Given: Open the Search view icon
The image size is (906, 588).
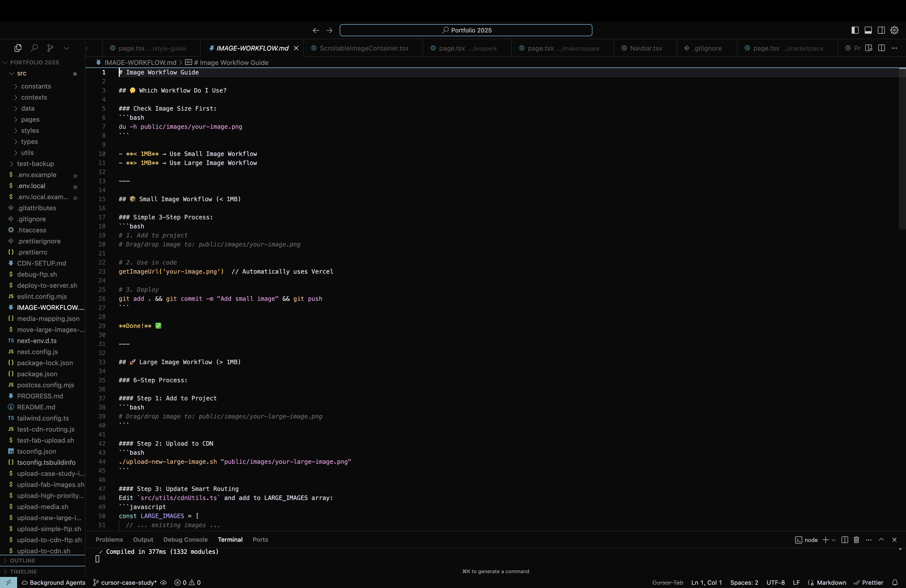Looking at the screenshot, I should tap(34, 48).
